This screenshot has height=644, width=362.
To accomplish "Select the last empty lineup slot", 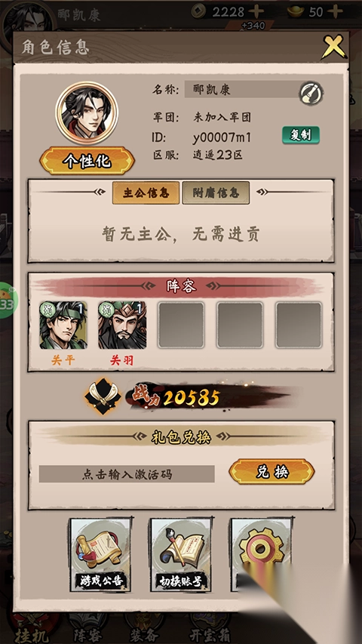I will (299, 325).
